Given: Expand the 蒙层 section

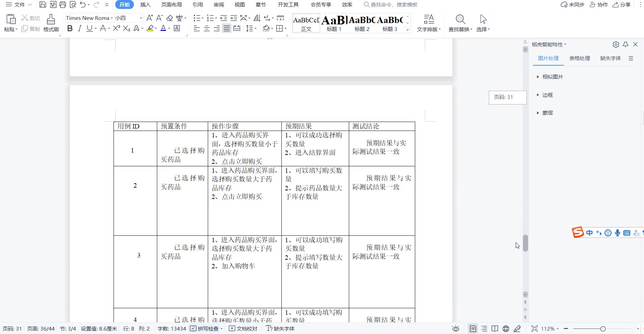Looking at the screenshot, I should pos(545,113).
